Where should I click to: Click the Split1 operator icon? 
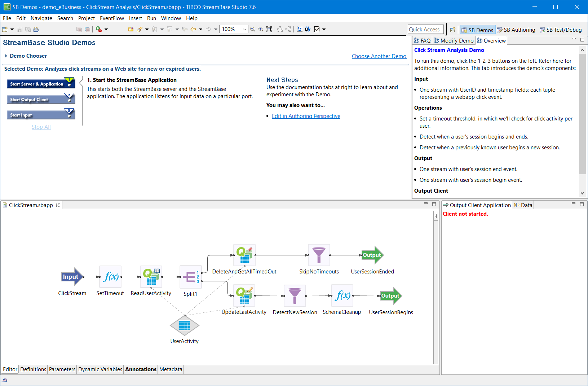[190, 277]
